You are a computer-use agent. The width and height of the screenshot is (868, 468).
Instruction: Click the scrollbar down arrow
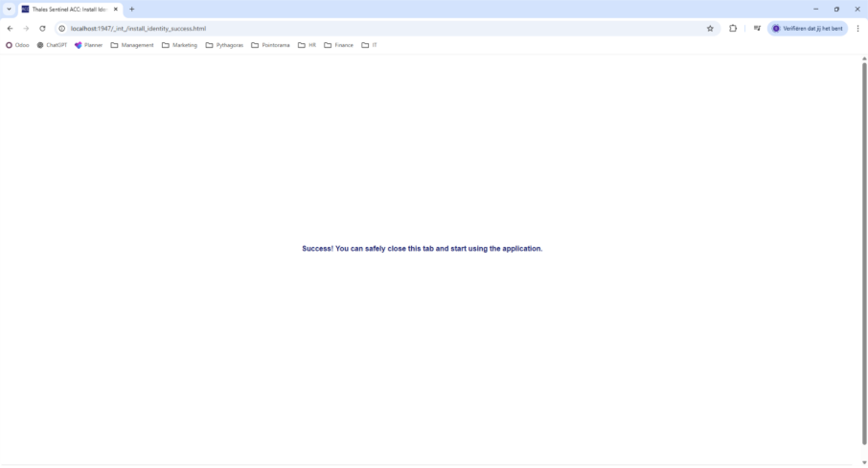(864, 463)
